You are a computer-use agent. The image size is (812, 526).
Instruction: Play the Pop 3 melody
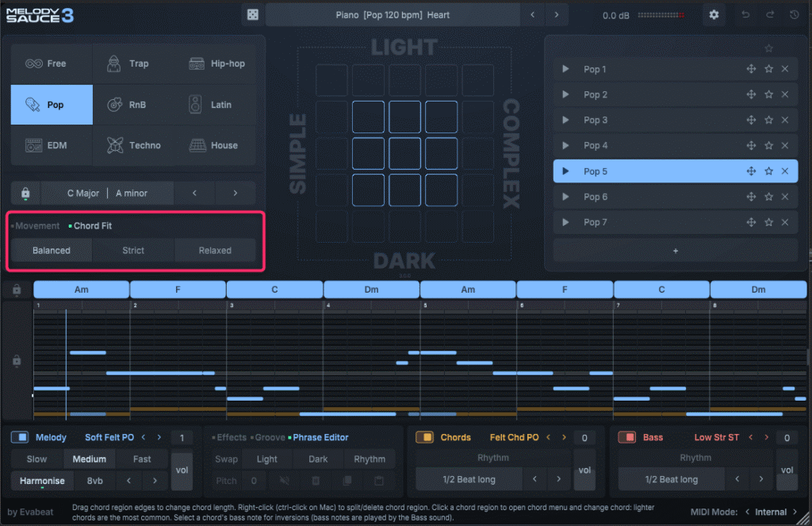click(x=565, y=120)
